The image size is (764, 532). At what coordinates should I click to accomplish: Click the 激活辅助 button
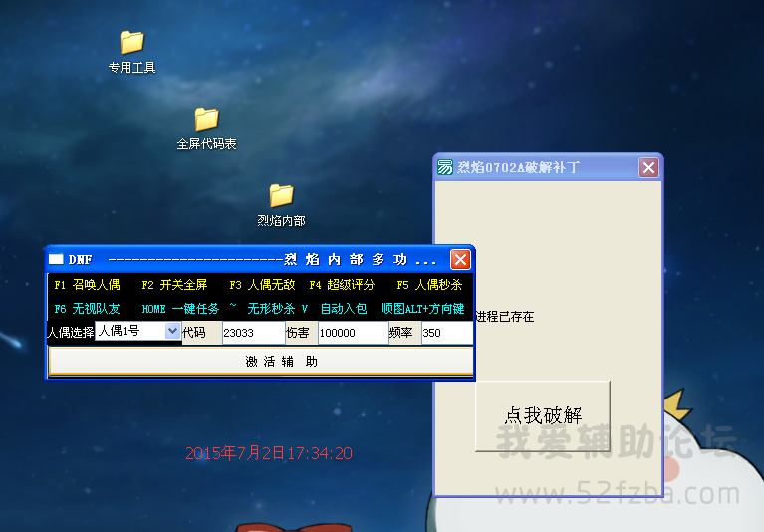pos(261,361)
